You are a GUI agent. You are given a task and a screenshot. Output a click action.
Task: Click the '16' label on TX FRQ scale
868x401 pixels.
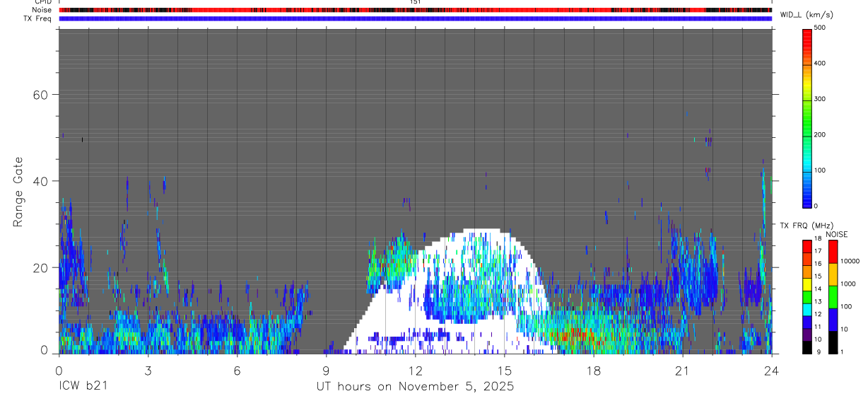pyautogui.click(x=818, y=264)
